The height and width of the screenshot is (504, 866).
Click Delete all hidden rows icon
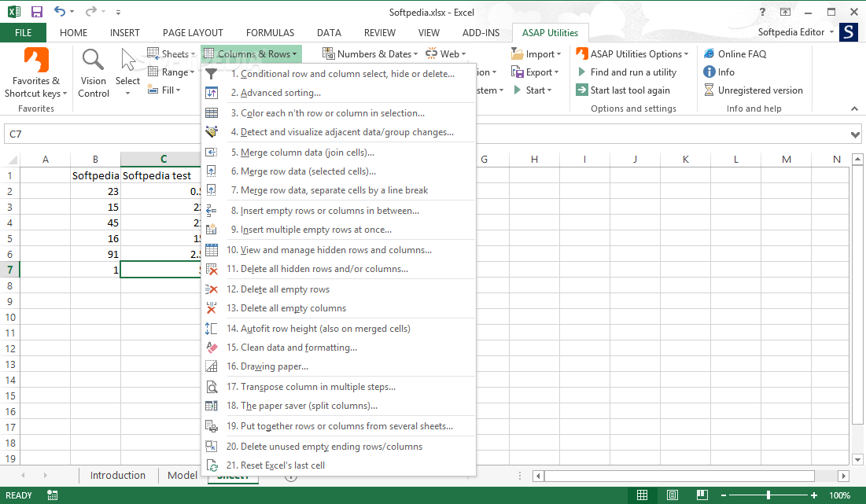click(211, 269)
